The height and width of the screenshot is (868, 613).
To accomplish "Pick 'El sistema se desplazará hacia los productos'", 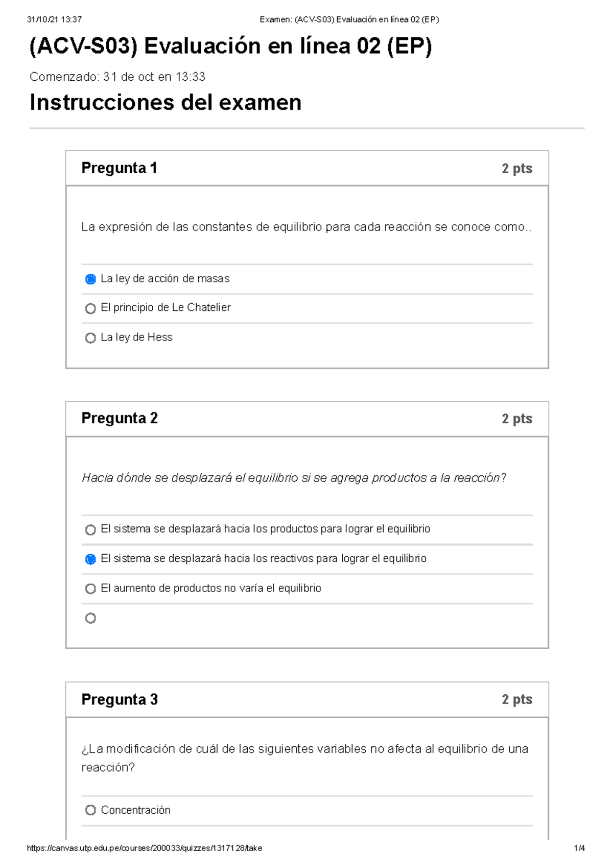I will (x=91, y=530).
